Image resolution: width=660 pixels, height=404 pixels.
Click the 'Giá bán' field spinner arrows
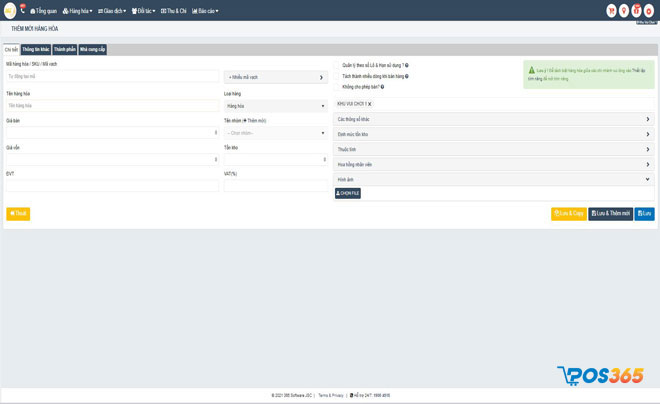(x=216, y=133)
